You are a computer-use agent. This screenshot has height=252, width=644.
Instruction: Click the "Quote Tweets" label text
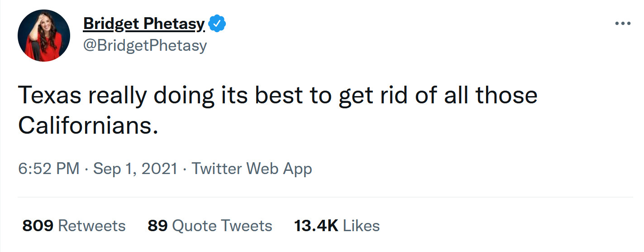point(223,225)
